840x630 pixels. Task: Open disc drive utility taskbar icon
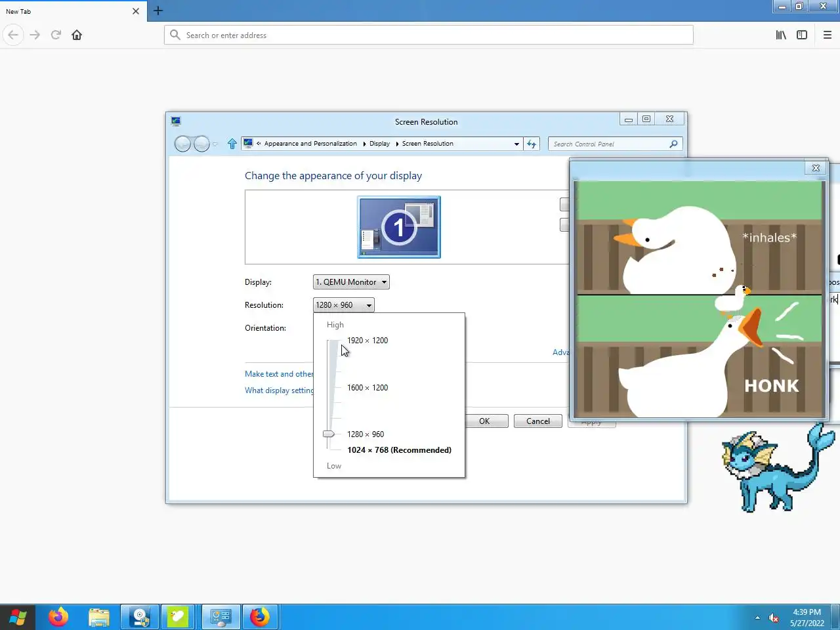click(x=140, y=618)
